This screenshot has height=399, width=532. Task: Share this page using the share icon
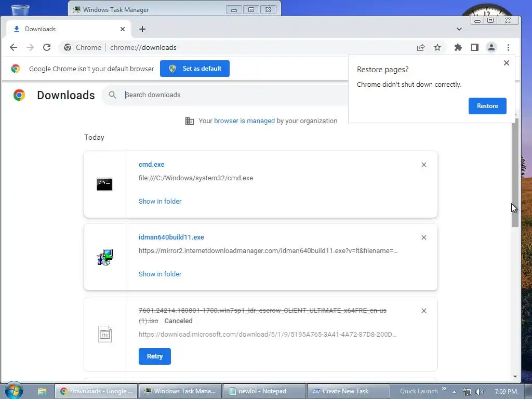point(421,47)
